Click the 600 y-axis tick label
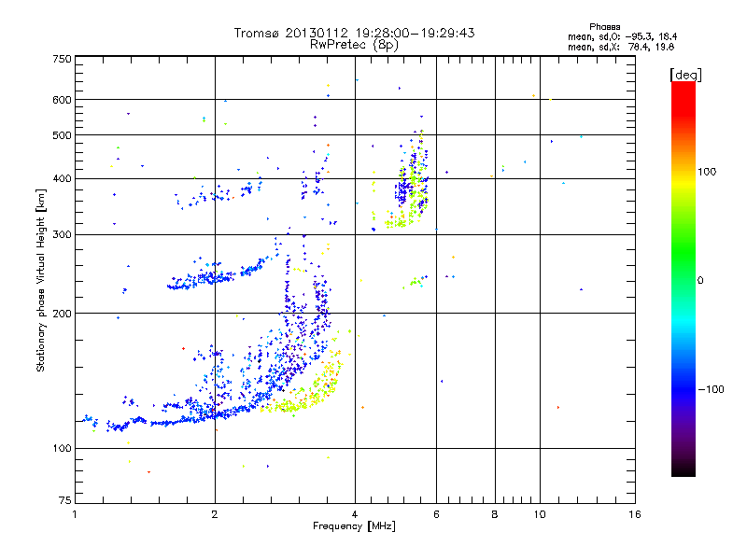 pyautogui.click(x=62, y=100)
